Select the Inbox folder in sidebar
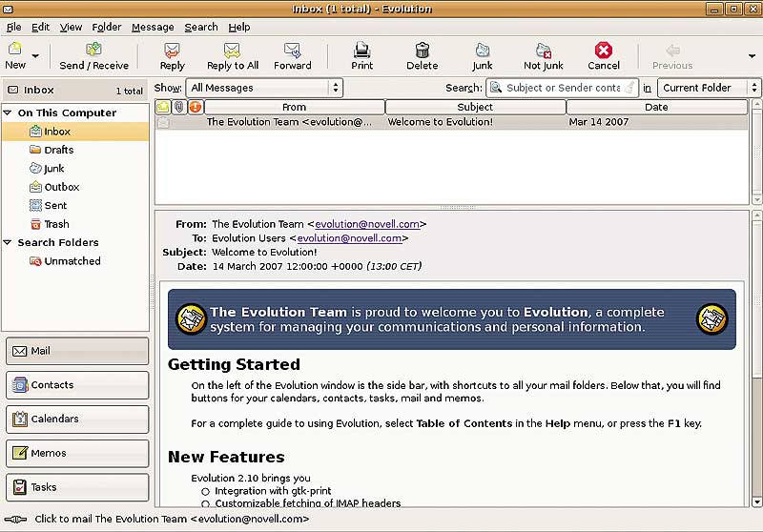 [x=75, y=132]
